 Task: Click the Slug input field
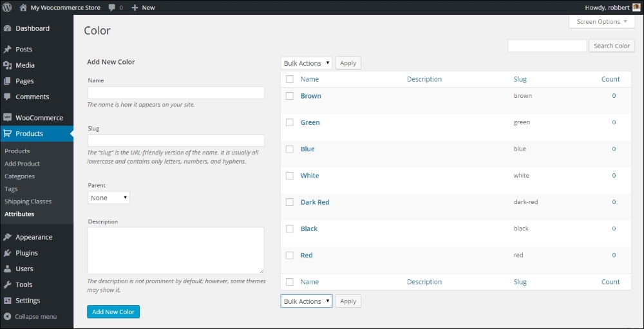[176, 140]
